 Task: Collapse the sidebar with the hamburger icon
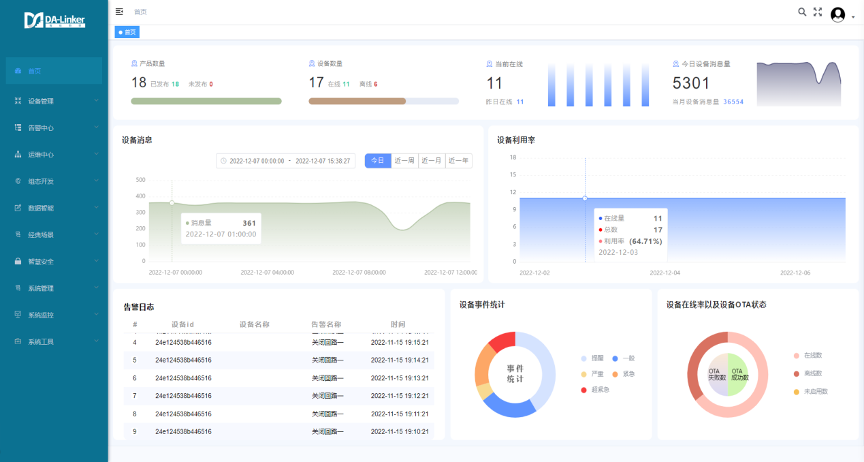120,11
